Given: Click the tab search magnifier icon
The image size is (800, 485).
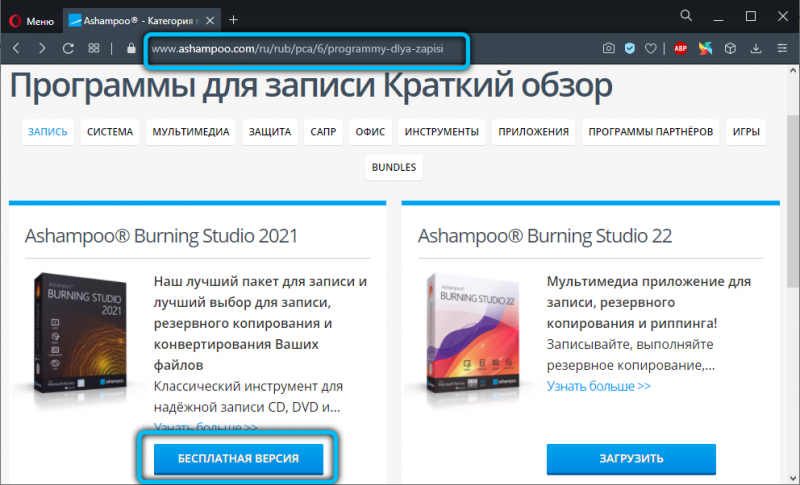Looking at the screenshot, I should 686,16.
